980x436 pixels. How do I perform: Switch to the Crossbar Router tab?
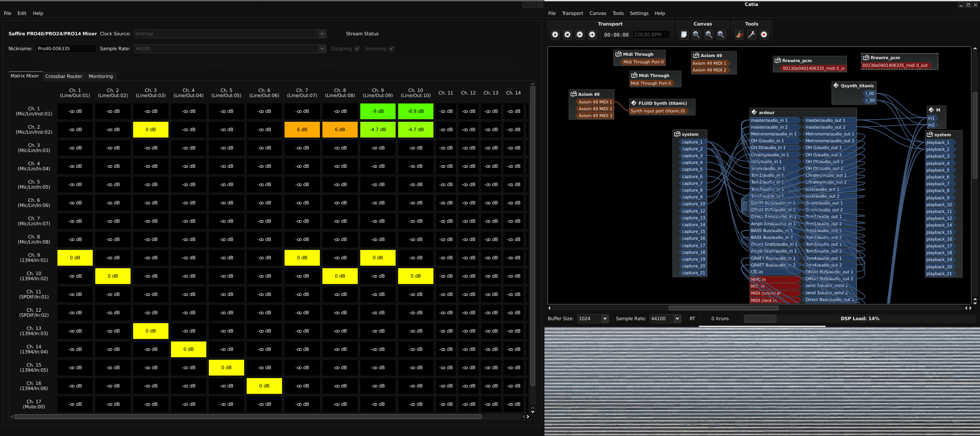tap(64, 76)
